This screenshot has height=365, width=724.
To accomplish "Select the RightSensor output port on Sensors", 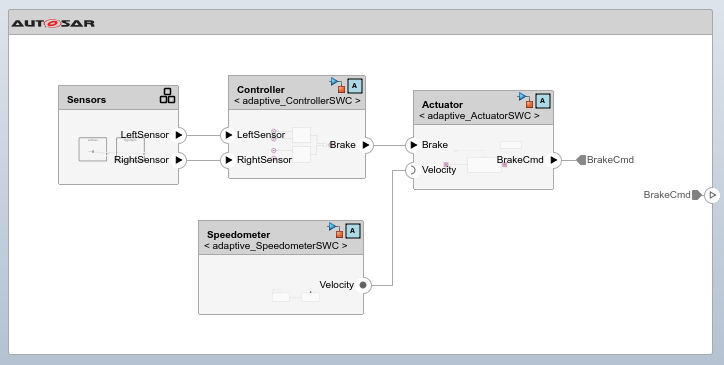I will pyautogui.click(x=179, y=160).
